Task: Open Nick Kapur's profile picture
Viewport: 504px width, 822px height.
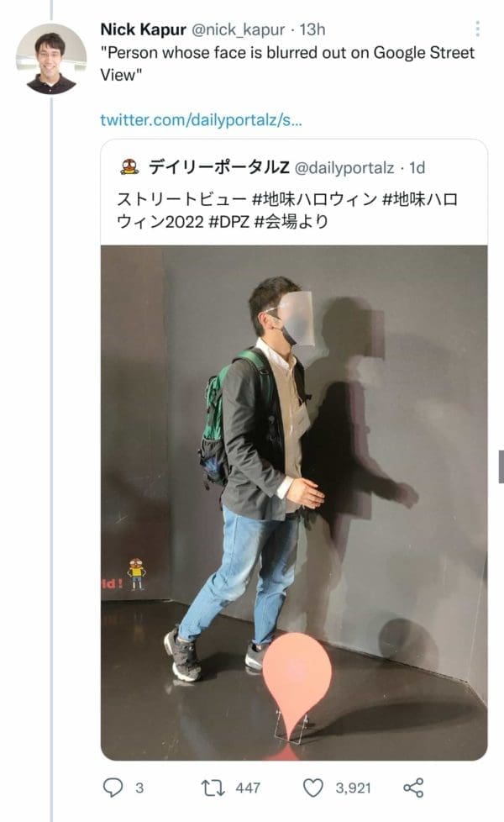Action: click(x=51, y=59)
